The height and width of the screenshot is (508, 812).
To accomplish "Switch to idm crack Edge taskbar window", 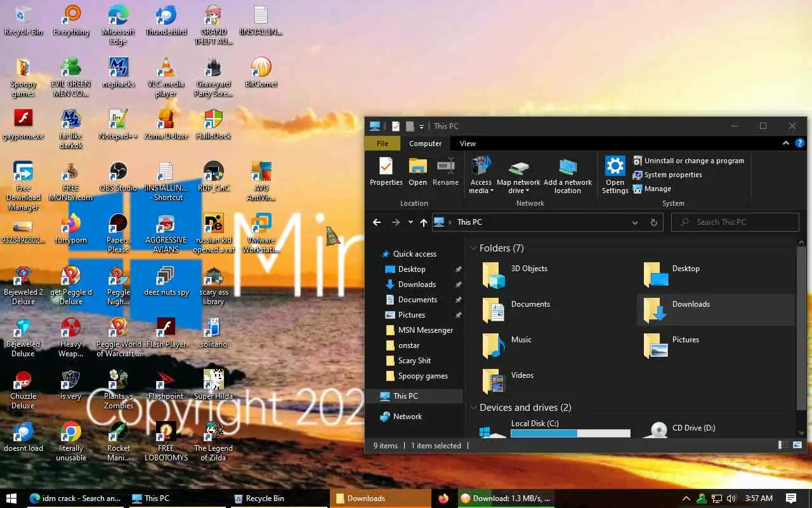I will pos(75,498).
